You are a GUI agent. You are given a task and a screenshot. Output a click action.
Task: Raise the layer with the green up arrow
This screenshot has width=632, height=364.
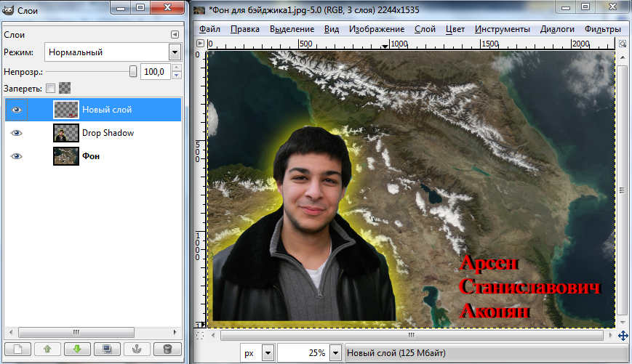[47, 349]
